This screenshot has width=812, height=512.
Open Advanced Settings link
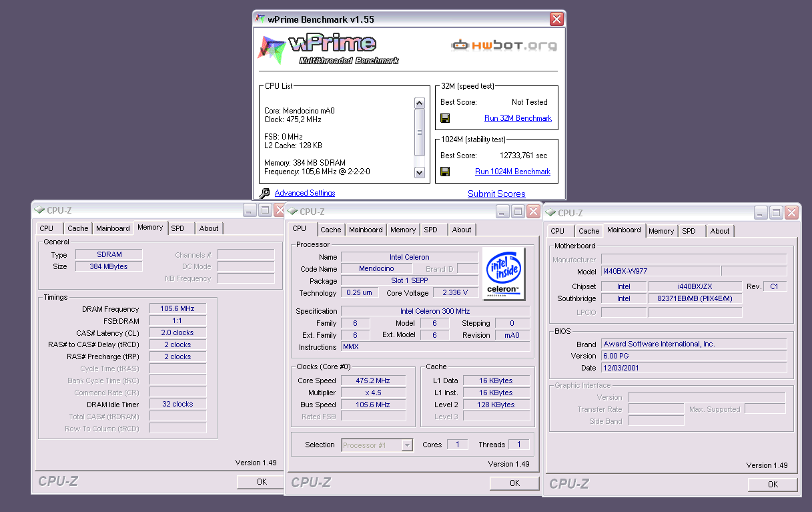305,193
